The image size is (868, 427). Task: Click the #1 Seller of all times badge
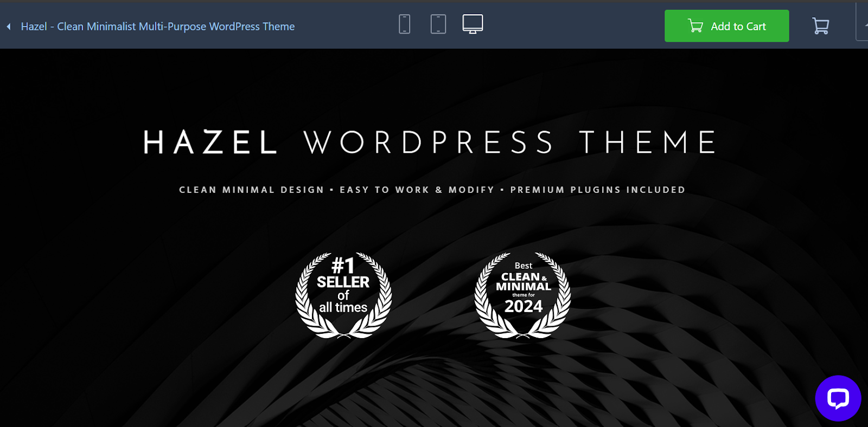tap(343, 295)
